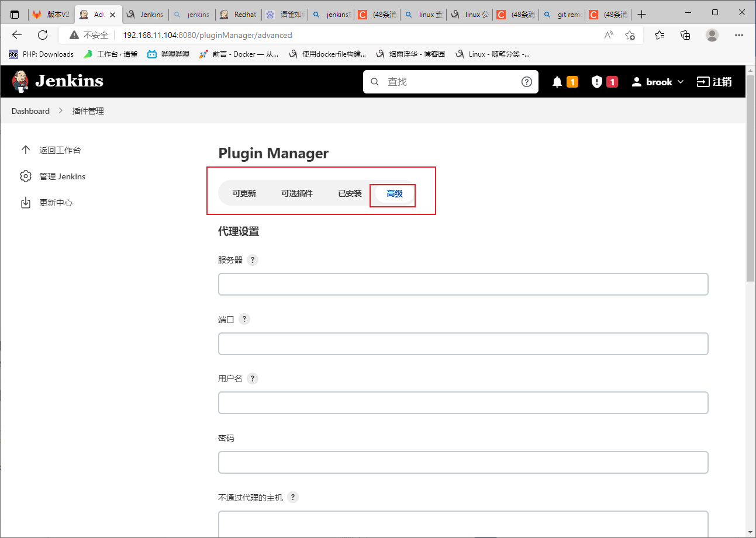This screenshot has height=538, width=756.
Task: Switch to the 可选插件 tab
Action: tap(296, 193)
